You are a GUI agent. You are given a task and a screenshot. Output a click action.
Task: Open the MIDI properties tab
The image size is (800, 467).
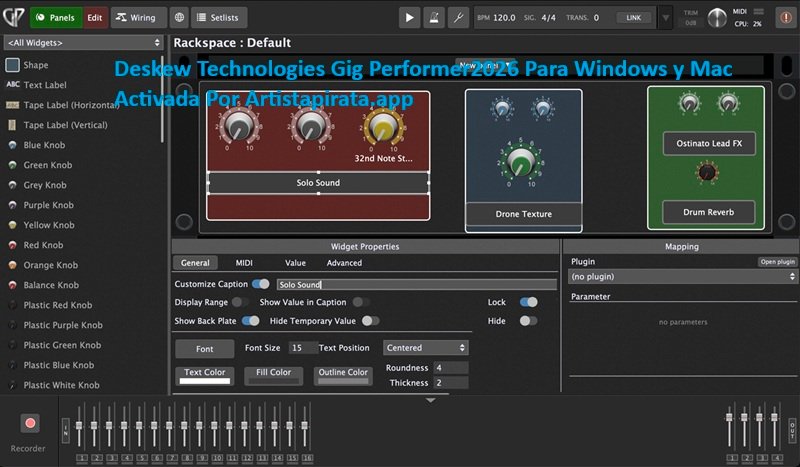click(244, 263)
